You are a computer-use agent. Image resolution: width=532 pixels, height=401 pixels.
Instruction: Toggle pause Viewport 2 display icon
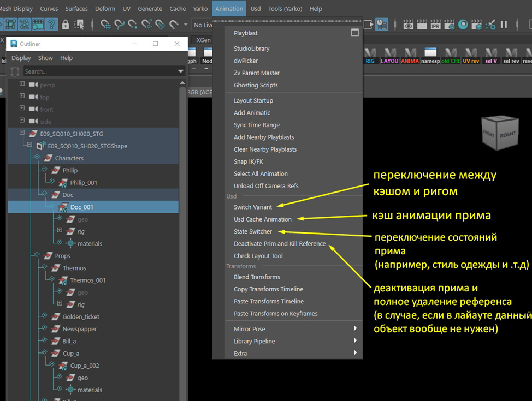pos(504,25)
